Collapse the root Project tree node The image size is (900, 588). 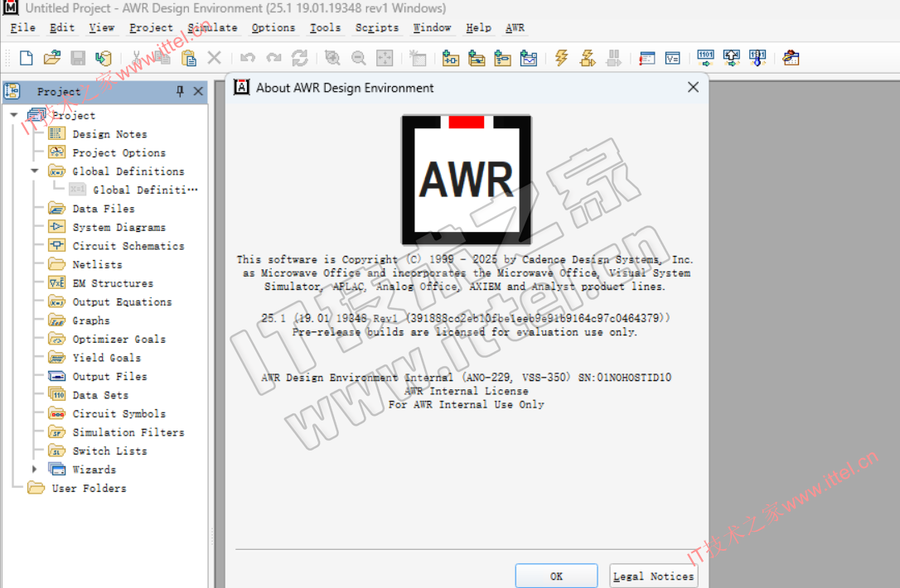point(14,116)
